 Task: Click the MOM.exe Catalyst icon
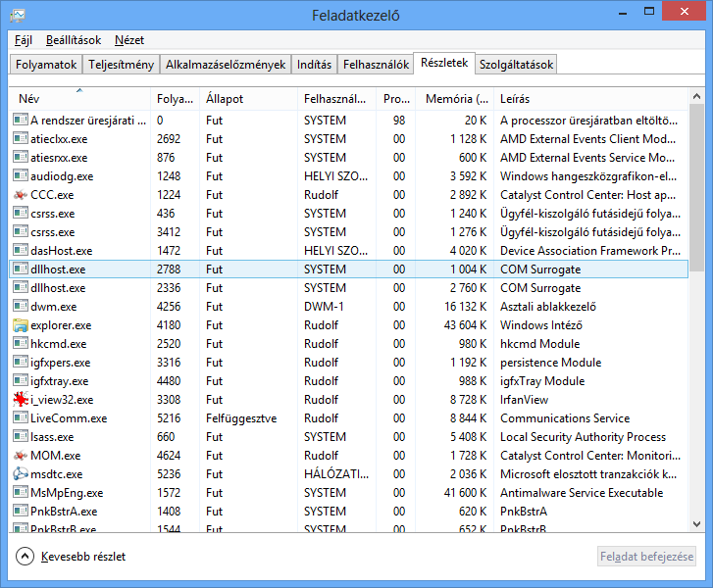21,456
